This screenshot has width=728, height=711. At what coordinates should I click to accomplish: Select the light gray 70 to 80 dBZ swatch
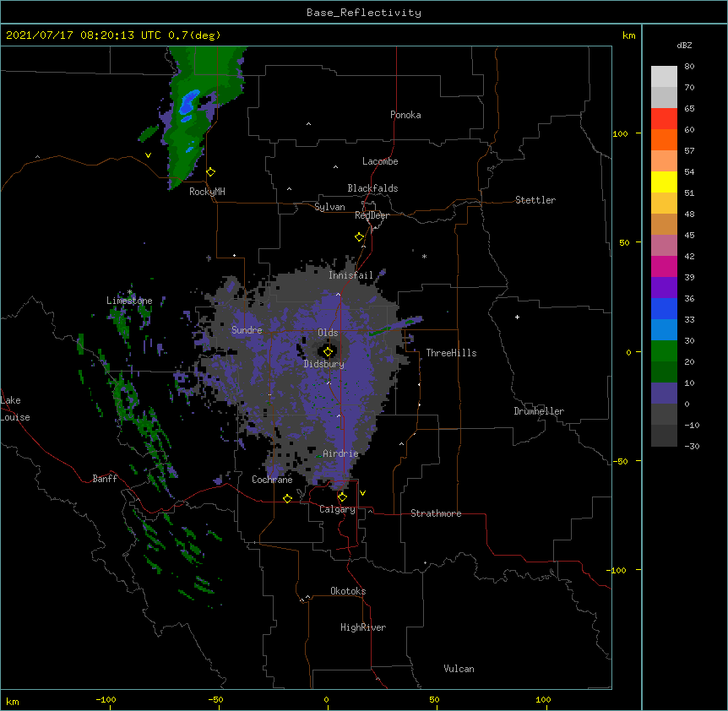tap(664, 77)
